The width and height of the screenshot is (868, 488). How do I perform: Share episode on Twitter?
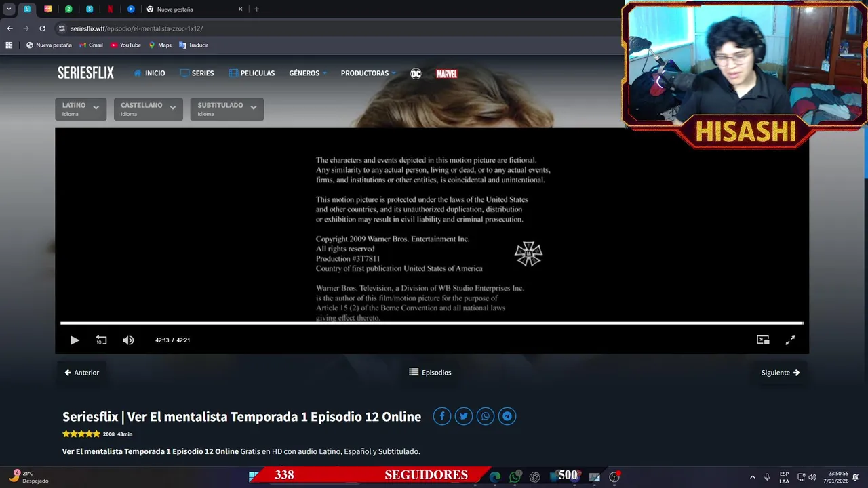pos(464,416)
